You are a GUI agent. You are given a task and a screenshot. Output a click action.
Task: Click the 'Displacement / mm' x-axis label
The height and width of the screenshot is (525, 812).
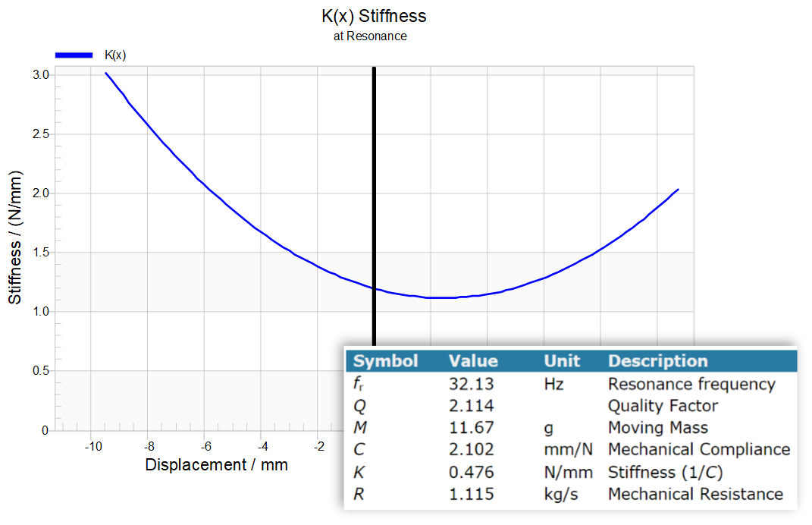coord(216,465)
